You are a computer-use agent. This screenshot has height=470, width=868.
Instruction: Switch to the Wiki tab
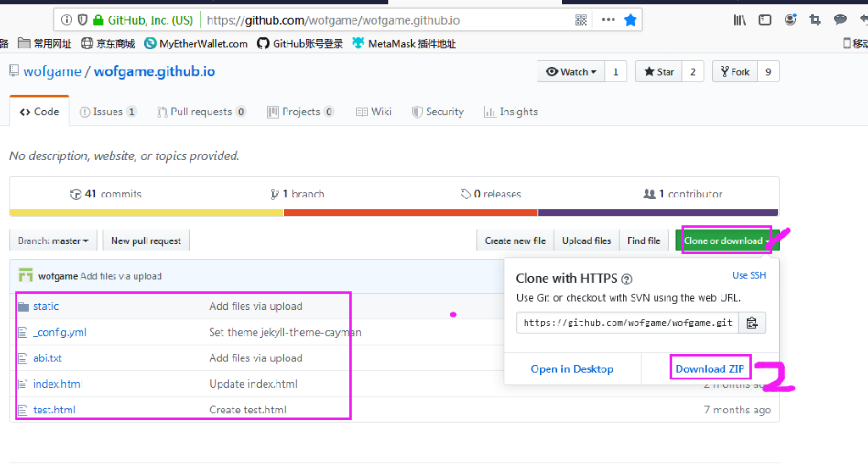click(374, 112)
